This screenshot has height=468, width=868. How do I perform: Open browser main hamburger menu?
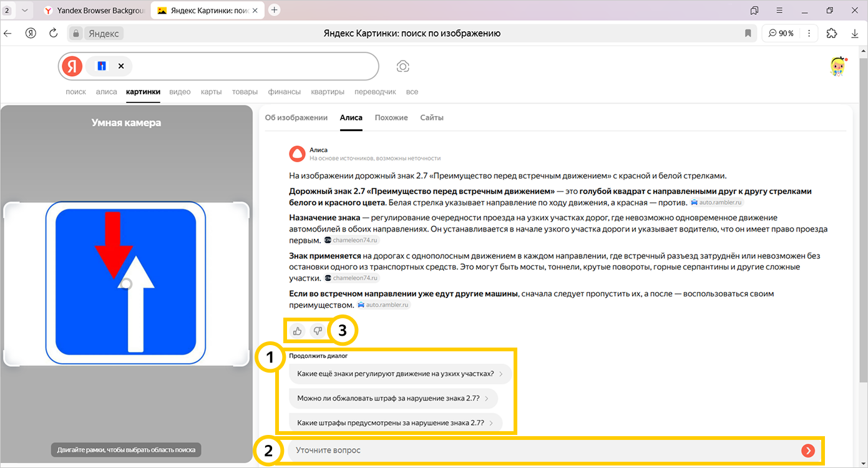tap(779, 10)
